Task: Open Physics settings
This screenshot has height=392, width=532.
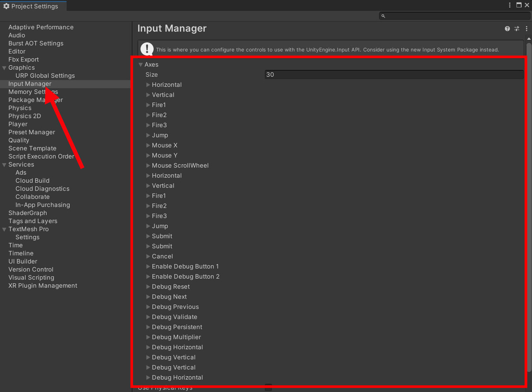Action: click(x=20, y=108)
